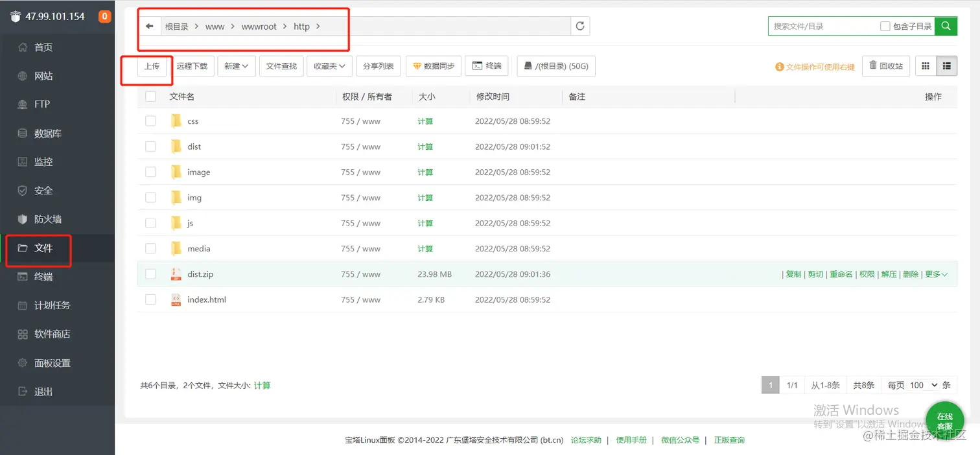Open 论坛求助 forum help link
Screen dimensions: 980x455
[x=586, y=440]
